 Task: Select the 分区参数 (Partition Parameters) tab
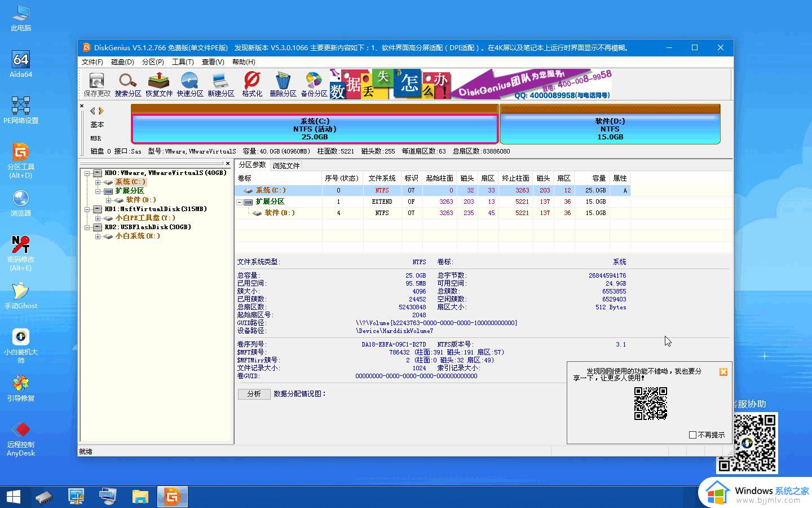[252, 165]
